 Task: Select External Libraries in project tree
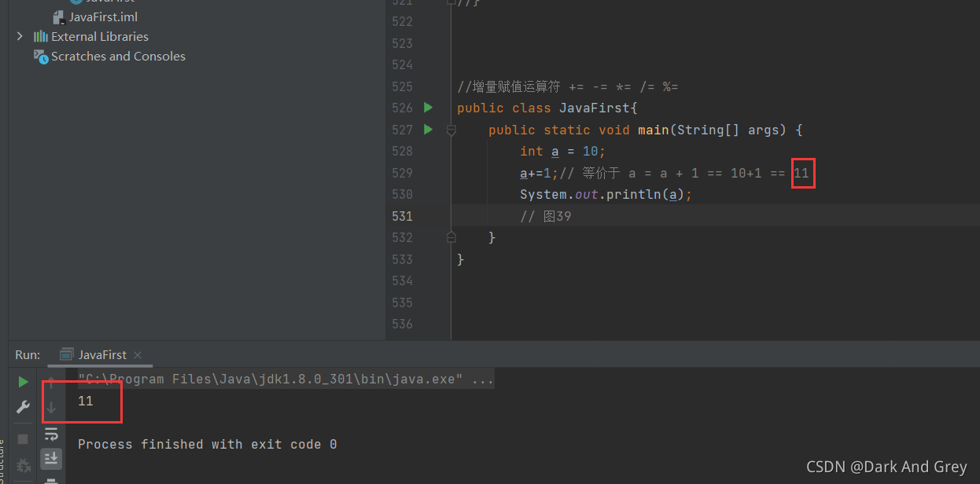[100, 36]
